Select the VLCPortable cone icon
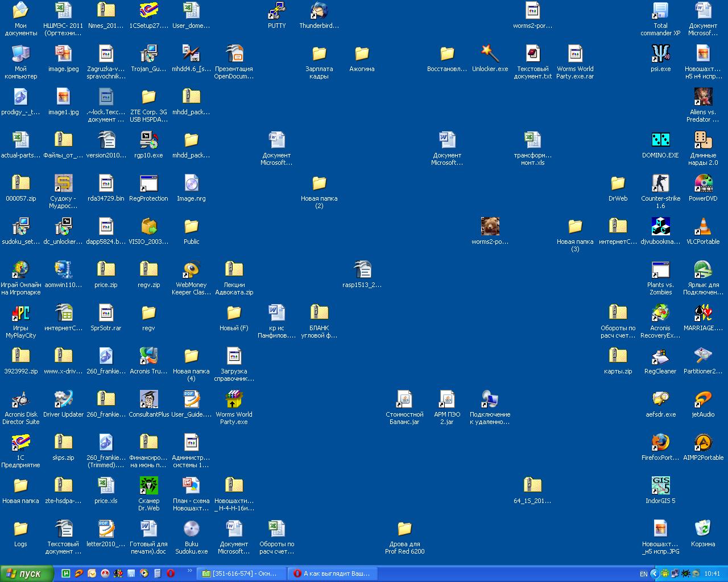The height and width of the screenshot is (582, 728). point(703,227)
